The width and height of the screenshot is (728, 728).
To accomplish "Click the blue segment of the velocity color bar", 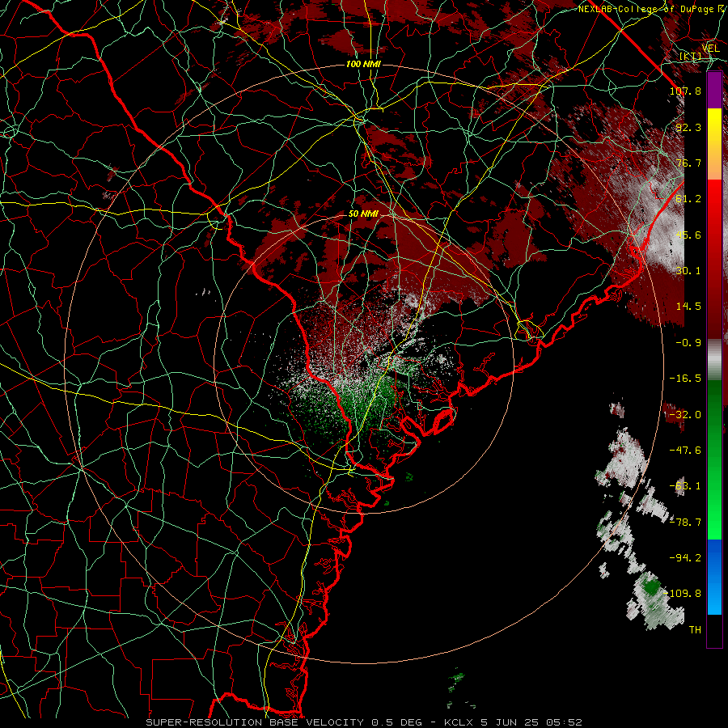I will (714, 577).
